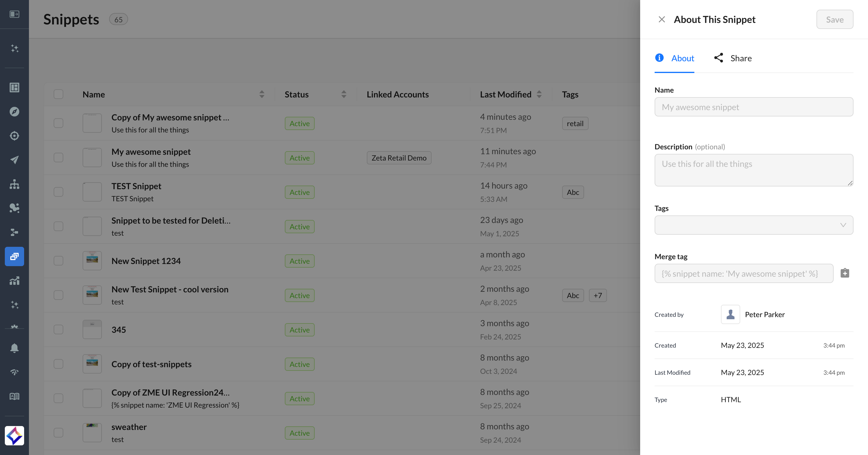Image resolution: width=868 pixels, height=455 pixels.
Task: Click the hierarchy org-chart icon in sidebar
Action: point(14,184)
